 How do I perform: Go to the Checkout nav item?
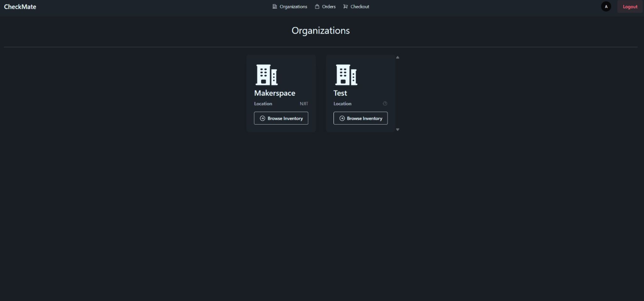coord(356,7)
